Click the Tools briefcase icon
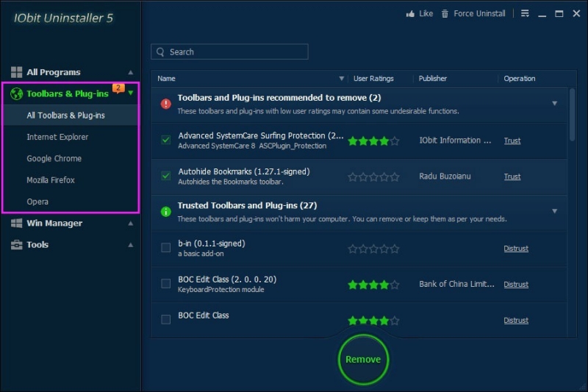This screenshot has height=392, width=588. point(16,245)
